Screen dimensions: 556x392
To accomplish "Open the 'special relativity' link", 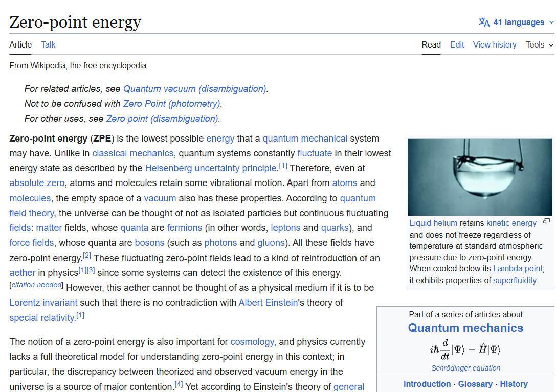I will click(41, 318).
